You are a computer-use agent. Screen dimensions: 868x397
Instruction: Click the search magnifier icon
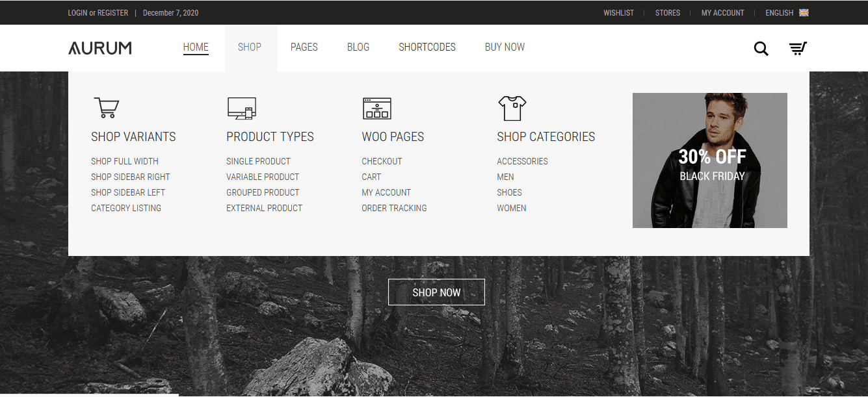click(x=761, y=48)
